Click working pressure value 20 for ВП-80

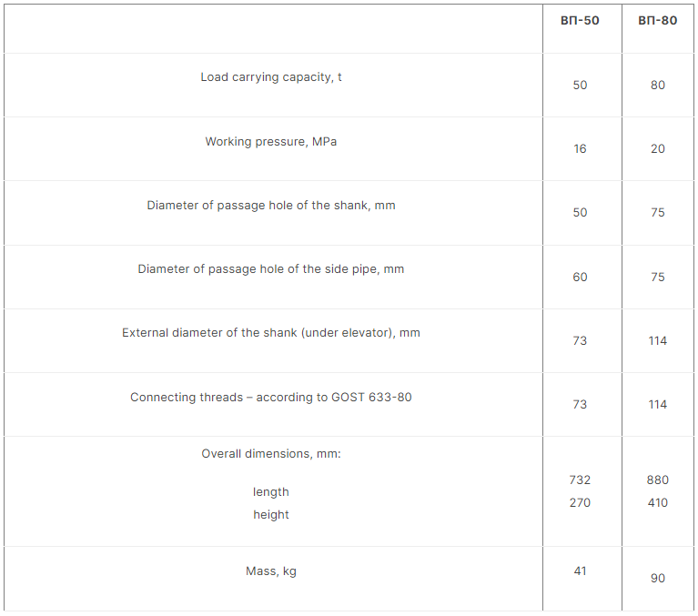coord(657,149)
